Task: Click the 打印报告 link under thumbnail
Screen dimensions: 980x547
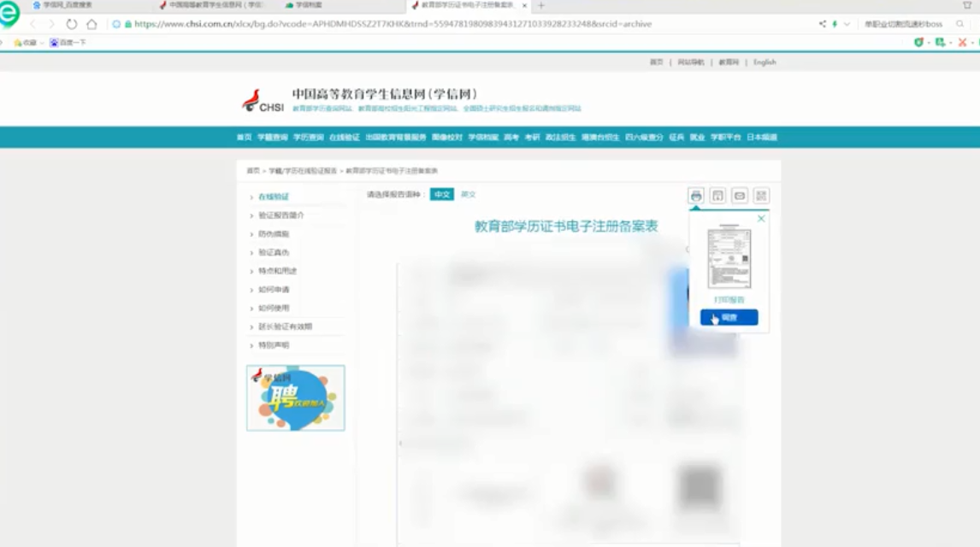Action: point(729,300)
